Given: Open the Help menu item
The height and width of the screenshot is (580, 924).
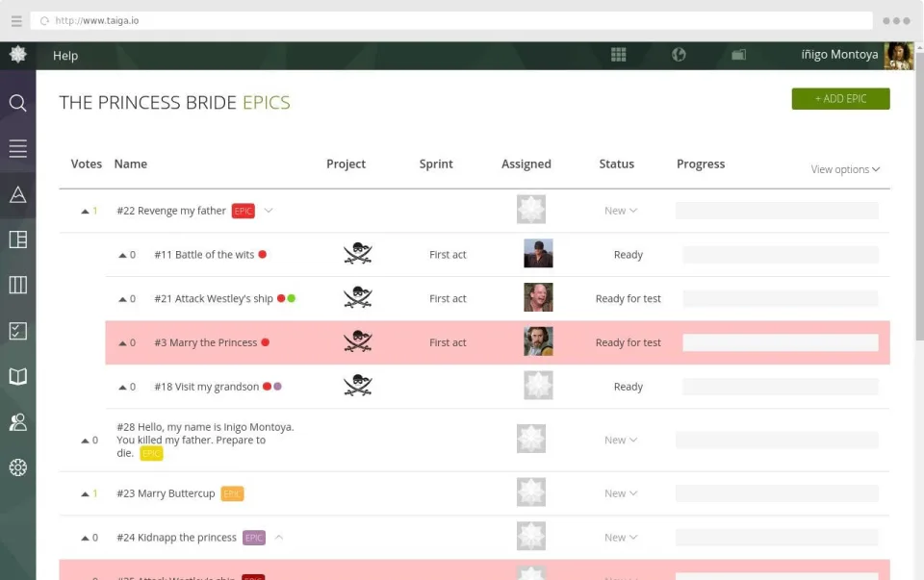Looking at the screenshot, I should point(65,56).
